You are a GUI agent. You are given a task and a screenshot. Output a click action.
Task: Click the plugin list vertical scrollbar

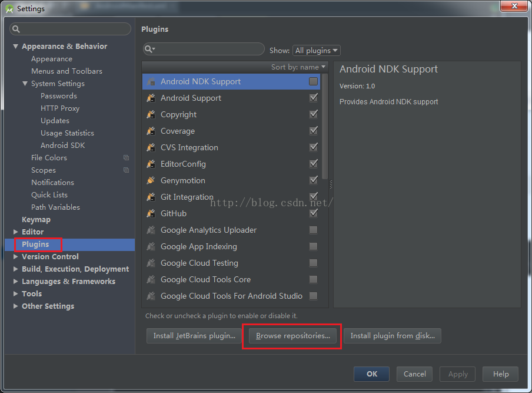pyautogui.click(x=325, y=126)
